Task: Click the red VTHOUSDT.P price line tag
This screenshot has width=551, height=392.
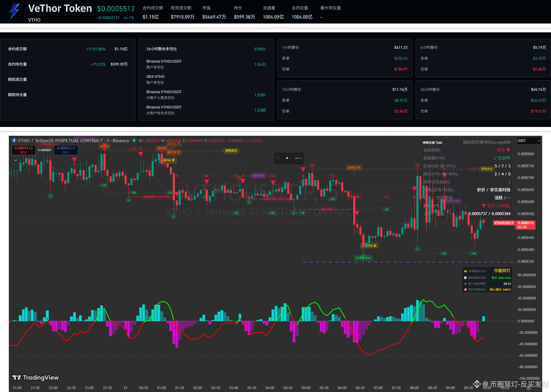Action: point(504,223)
